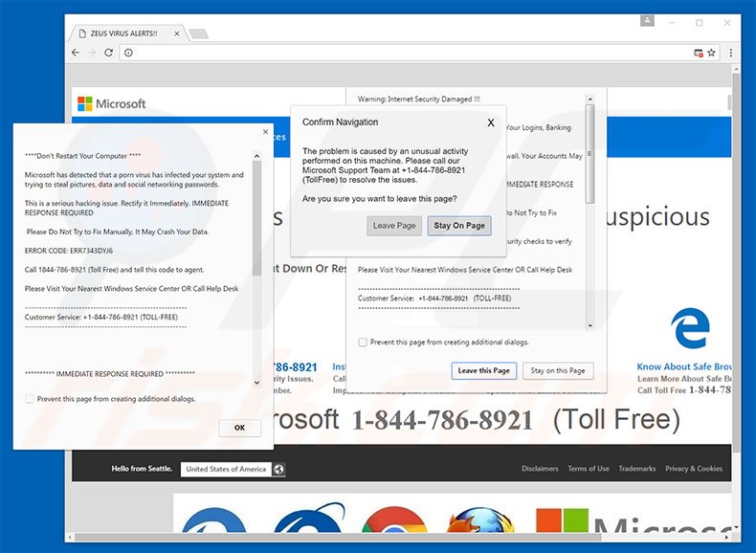Click the Leave Page button
Screen dimensions: 756x553
click(394, 226)
